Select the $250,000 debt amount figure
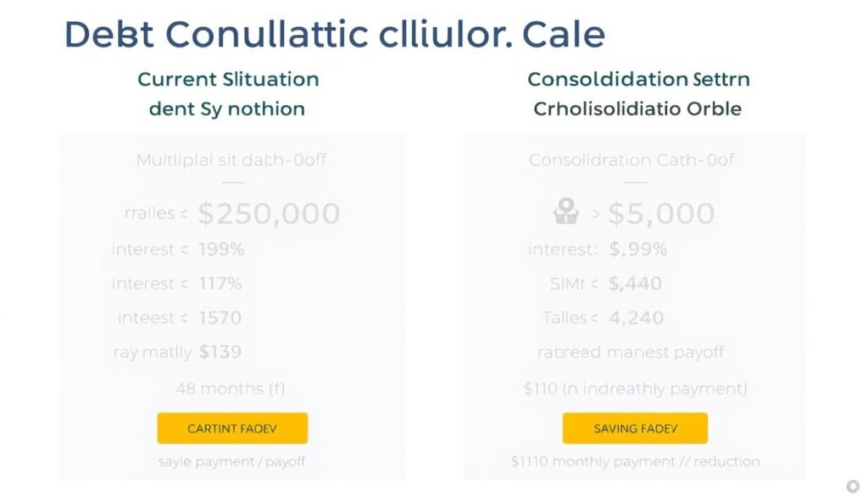The width and height of the screenshot is (868, 496). [x=270, y=214]
